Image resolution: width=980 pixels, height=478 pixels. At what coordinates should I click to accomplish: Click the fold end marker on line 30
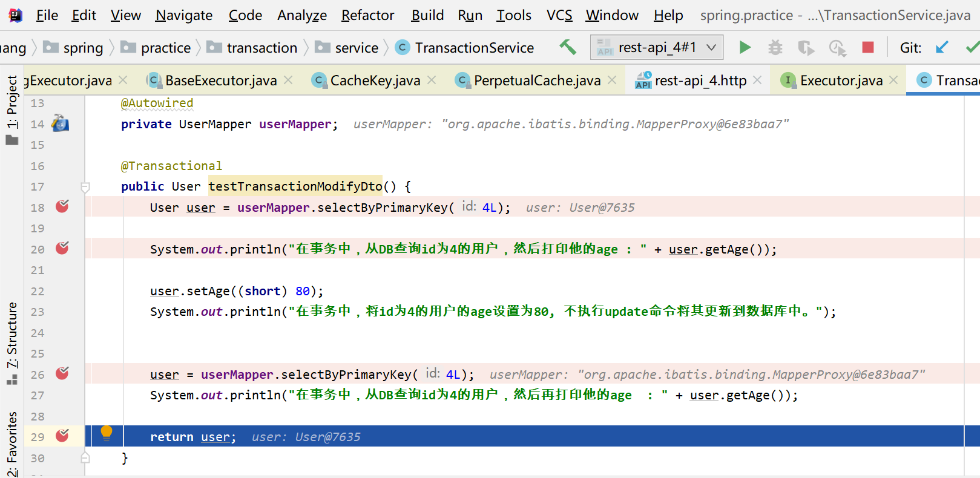coord(85,457)
